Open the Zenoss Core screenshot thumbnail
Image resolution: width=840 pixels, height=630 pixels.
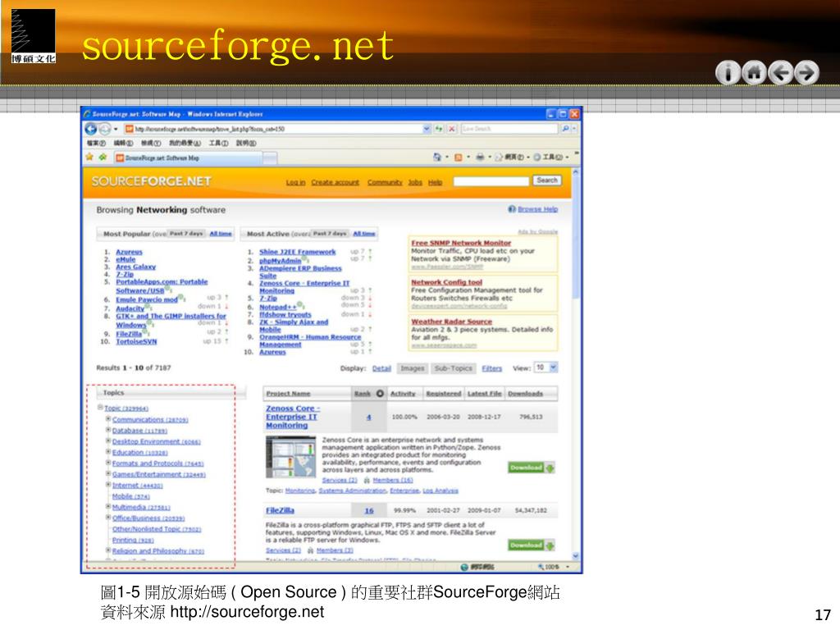click(291, 457)
